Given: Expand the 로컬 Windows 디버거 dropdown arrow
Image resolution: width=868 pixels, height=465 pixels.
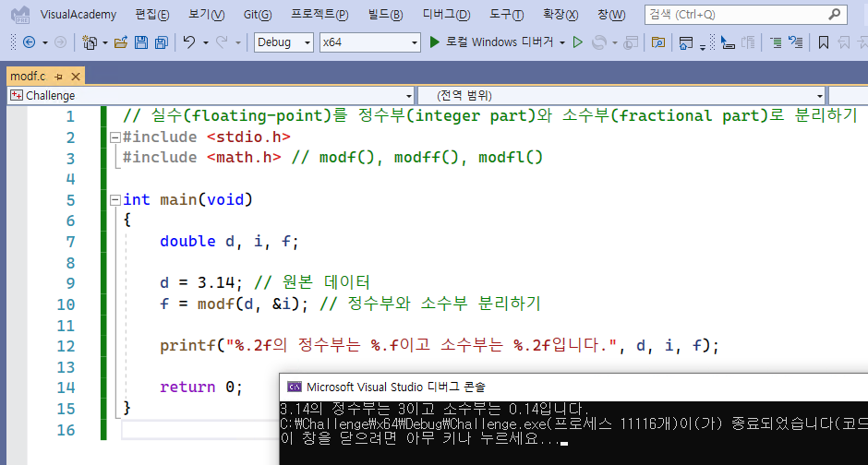Looking at the screenshot, I should (561, 42).
